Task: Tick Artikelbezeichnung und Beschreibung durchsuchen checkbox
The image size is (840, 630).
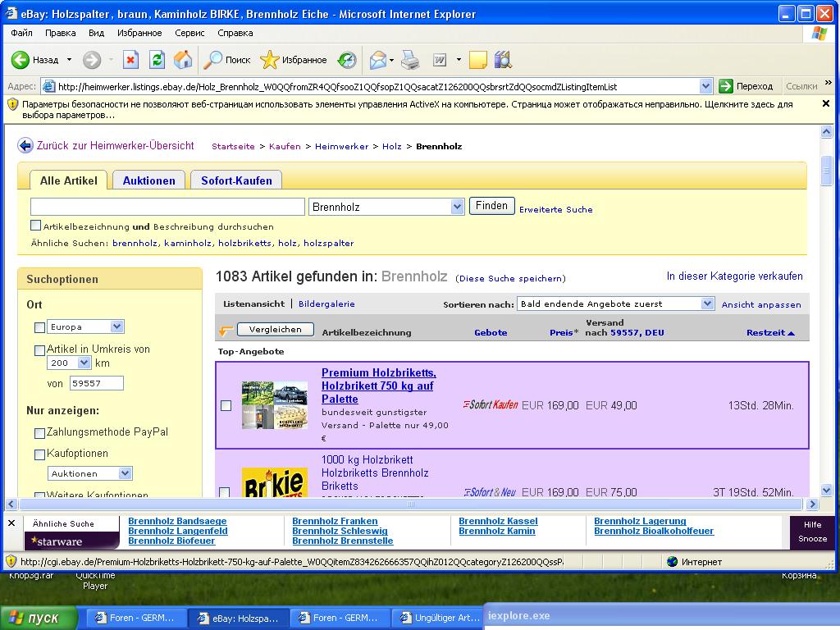Action: click(36, 226)
